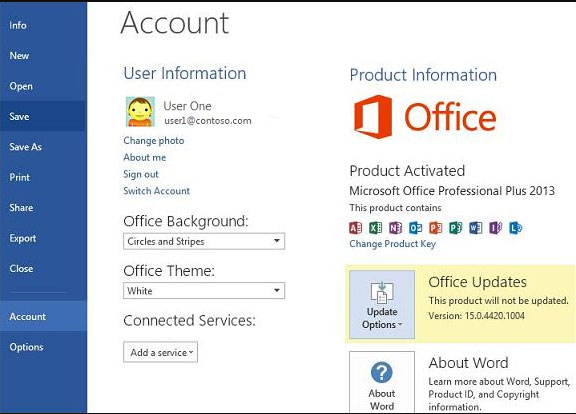Click the About Word button
The image size is (576, 414).
point(382,382)
